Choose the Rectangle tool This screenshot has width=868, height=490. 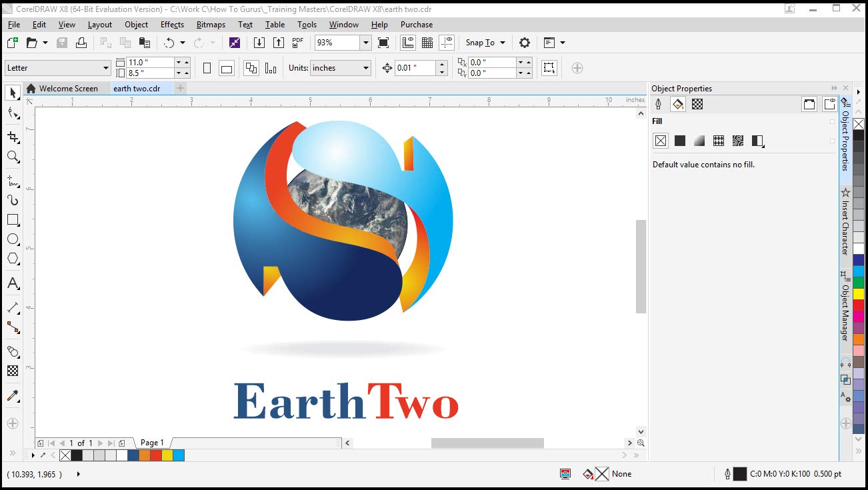(x=13, y=220)
